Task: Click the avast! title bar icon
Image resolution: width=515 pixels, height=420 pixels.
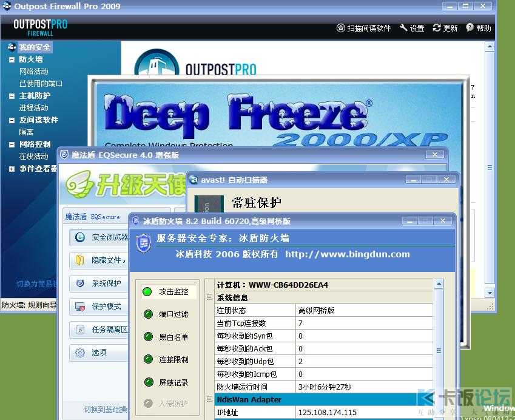Action: (x=194, y=180)
